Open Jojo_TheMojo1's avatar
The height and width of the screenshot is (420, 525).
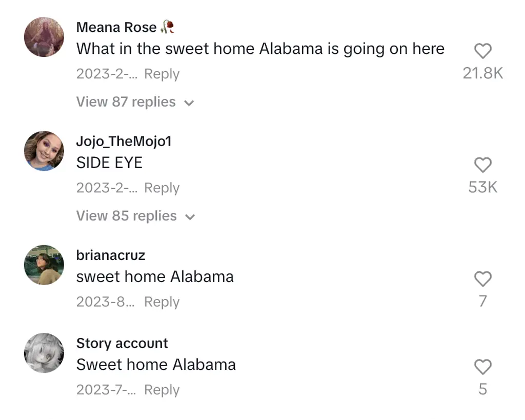(44, 151)
